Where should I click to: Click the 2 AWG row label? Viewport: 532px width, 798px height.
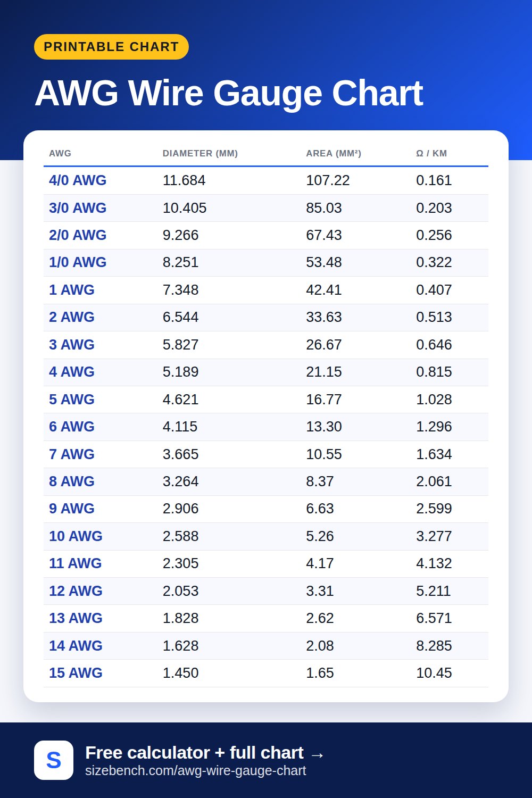point(72,317)
